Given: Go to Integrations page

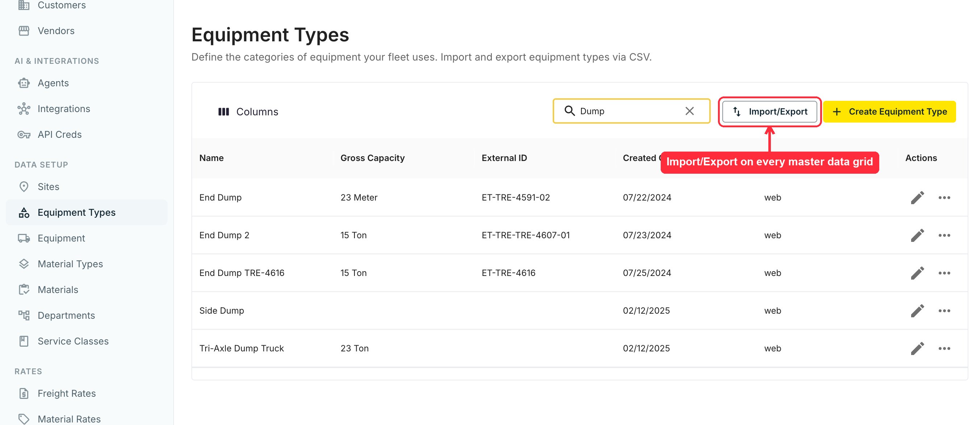Looking at the screenshot, I should (x=86, y=109).
